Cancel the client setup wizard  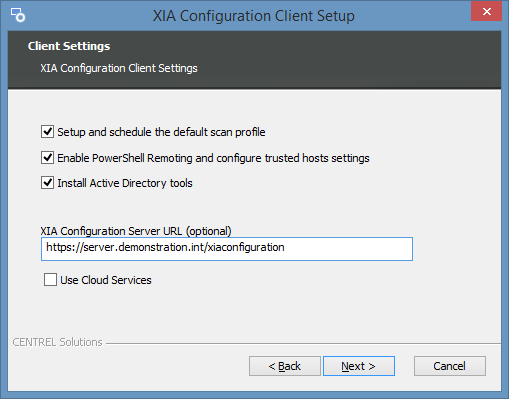450,366
